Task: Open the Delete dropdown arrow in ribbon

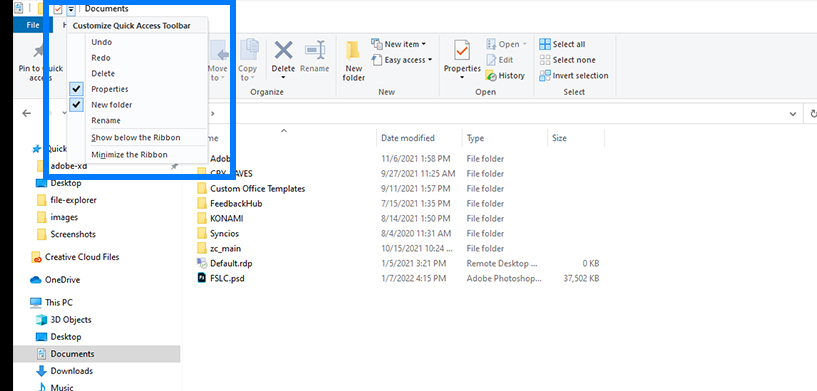Action: [x=283, y=78]
